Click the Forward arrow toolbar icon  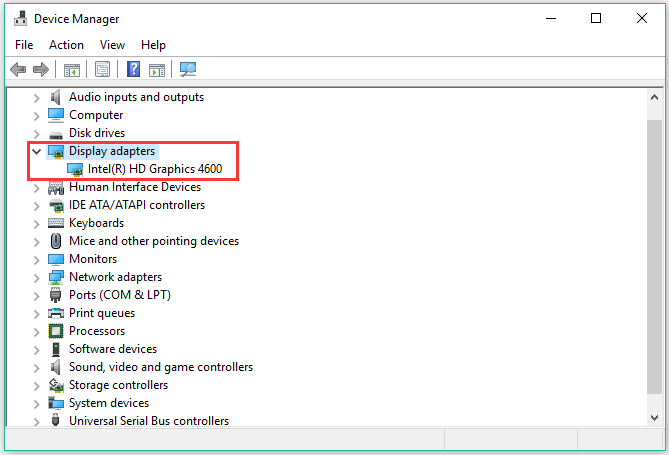[41, 69]
